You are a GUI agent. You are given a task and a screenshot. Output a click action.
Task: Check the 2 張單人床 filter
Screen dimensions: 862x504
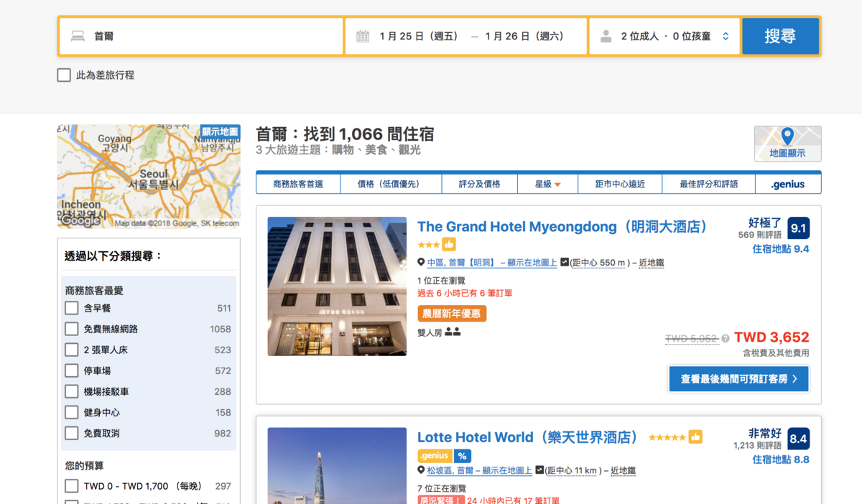click(x=72, y=350)
